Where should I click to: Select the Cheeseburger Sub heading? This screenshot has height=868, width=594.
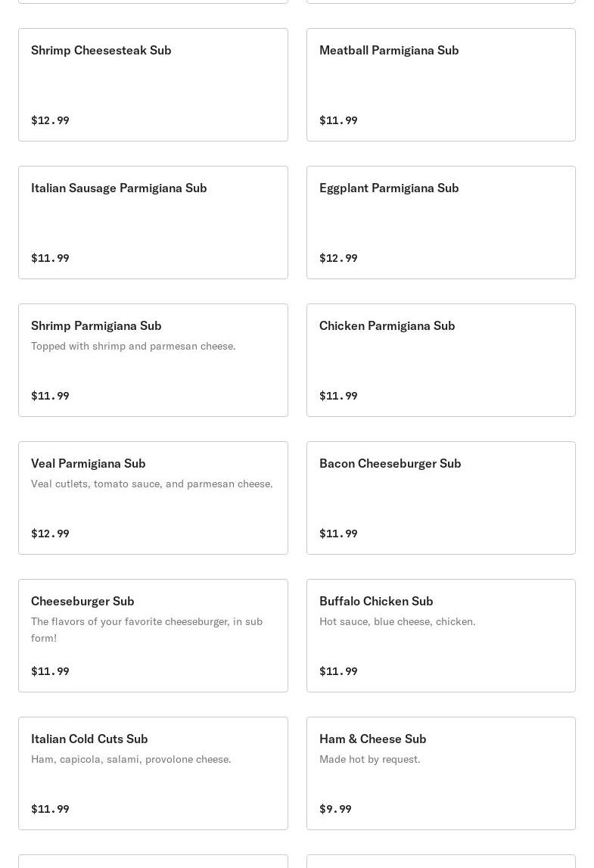pos(82,601)
